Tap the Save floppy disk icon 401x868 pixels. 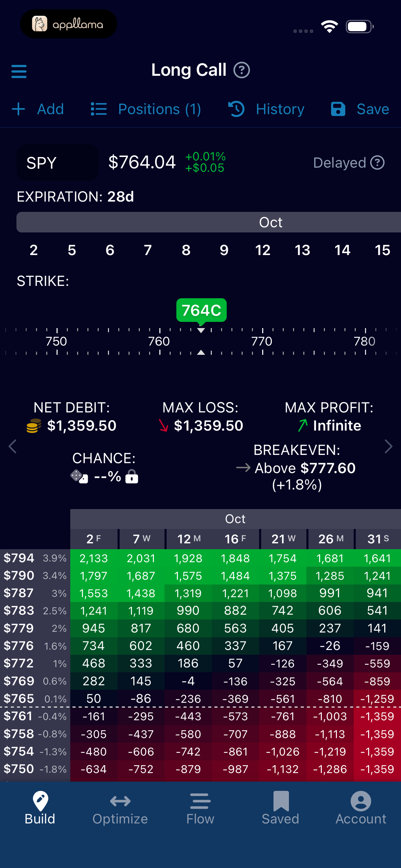(338, 109)
